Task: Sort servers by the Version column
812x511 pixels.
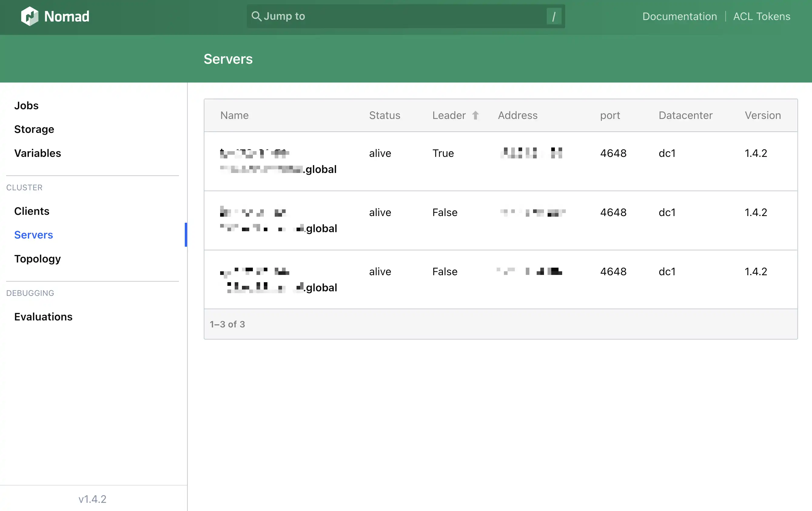Action: point(763,115)
